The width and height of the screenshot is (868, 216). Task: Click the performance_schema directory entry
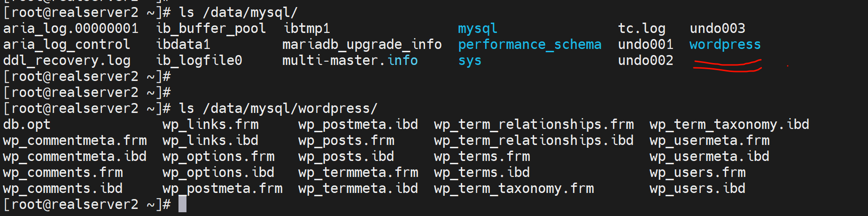coord(529,45)
